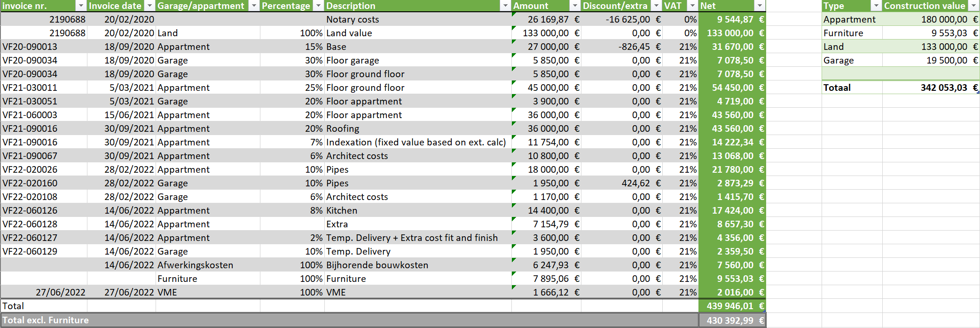
Task: Select invoice number cell VF22-020026
Action: [44, 169]
